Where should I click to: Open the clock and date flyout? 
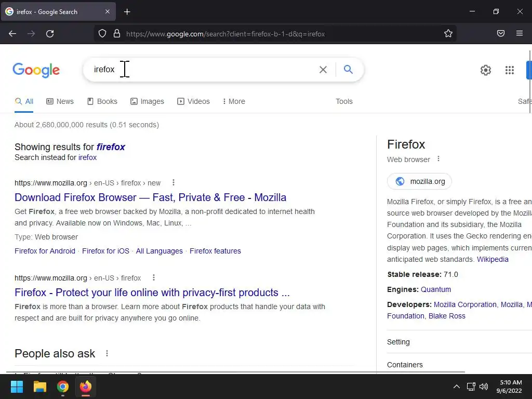[509, 387]
